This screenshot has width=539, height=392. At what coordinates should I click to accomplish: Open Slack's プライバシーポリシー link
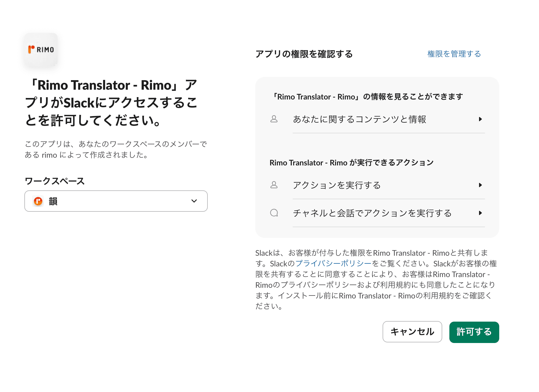[x=333, y=263]
